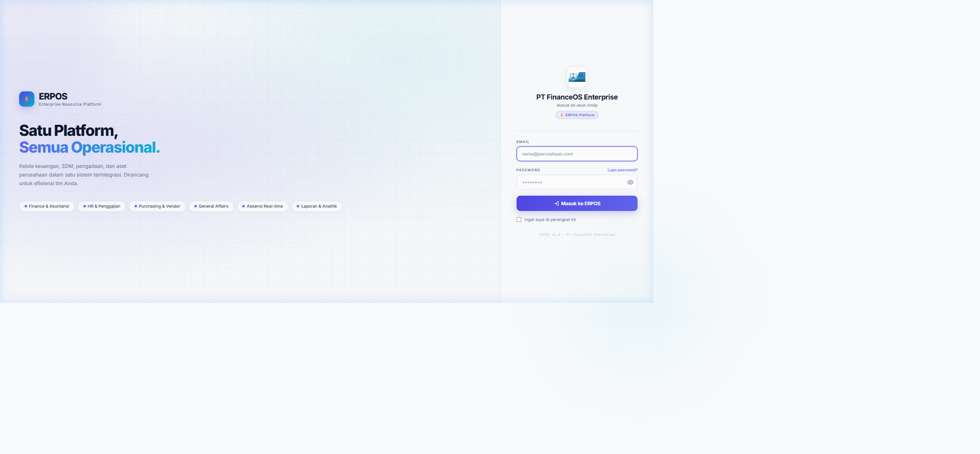Viewport: 980px width, 454px height.
Task: Click the Enterprise Resource Platform tagline
Action: click(70, 104)
